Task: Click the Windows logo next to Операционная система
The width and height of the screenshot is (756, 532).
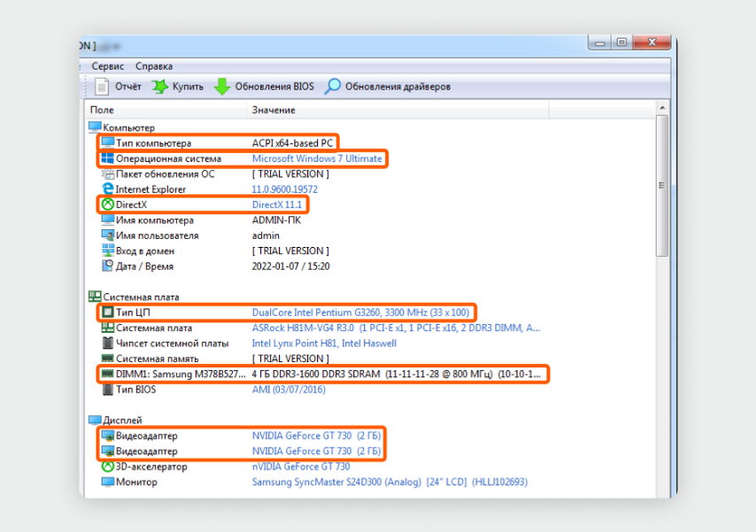Action: tap(107, 158)
